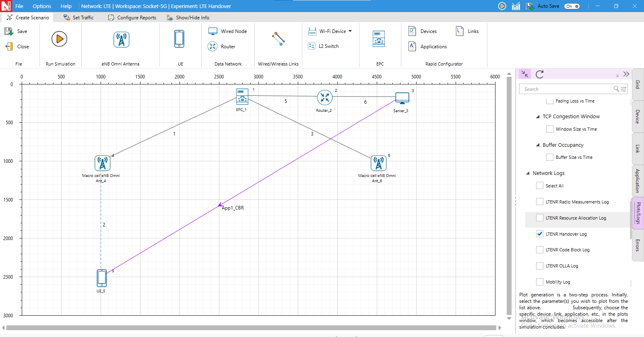Pick the UE smartphone tool in ribbon

179,39
